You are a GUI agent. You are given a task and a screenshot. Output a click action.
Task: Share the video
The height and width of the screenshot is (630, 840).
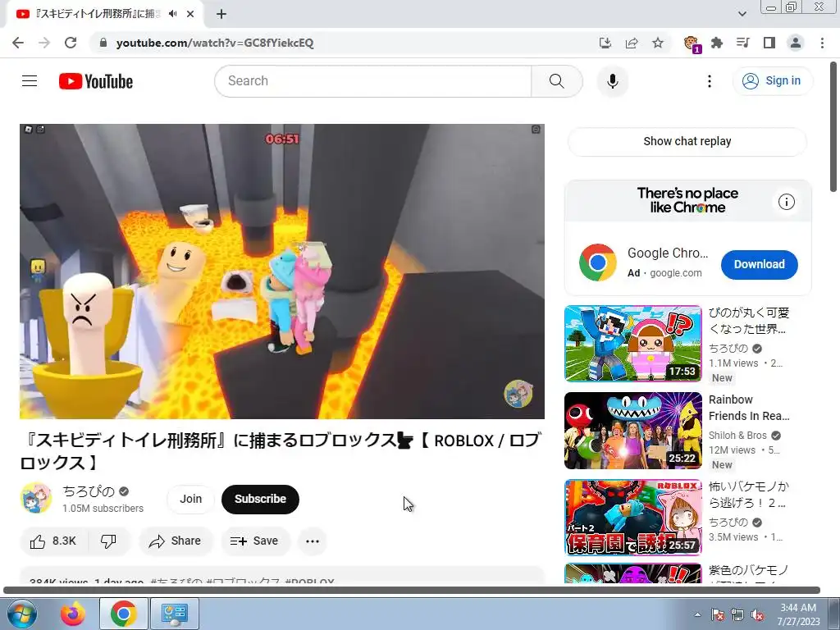176,541
